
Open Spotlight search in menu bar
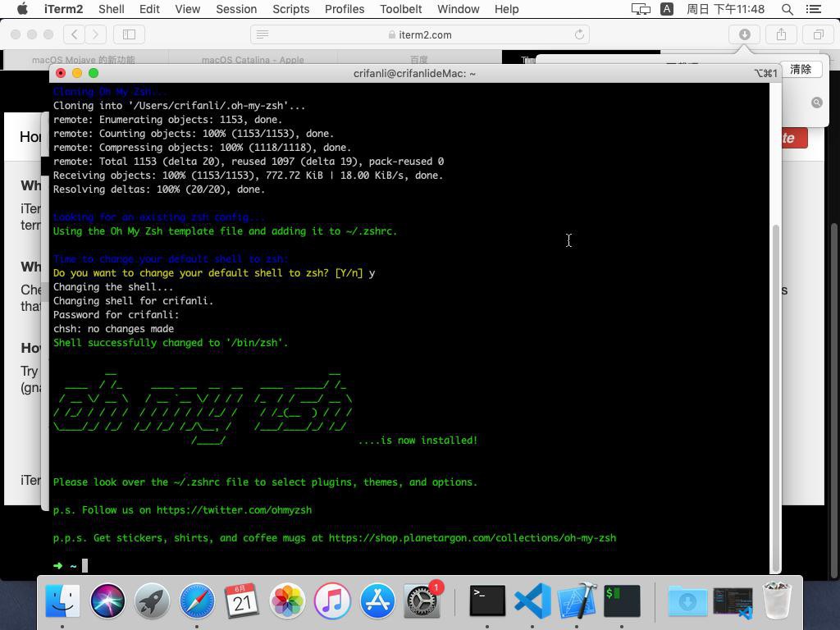(787, 9)
